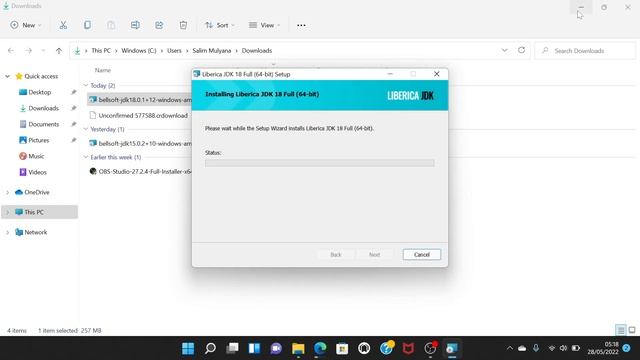640x360 pixels.
Task: Close the Liberica JDK Setup dialog
Action: [x=436, y=74]
